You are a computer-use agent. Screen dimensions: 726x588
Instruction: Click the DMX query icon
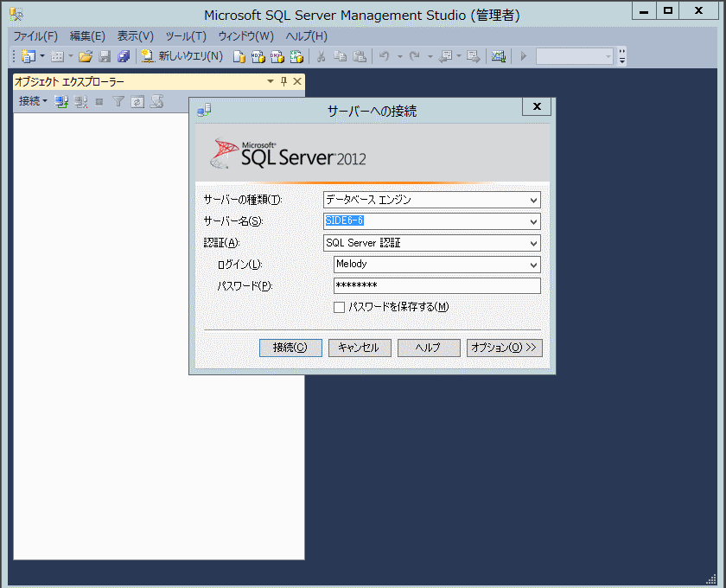coord(277,56)
